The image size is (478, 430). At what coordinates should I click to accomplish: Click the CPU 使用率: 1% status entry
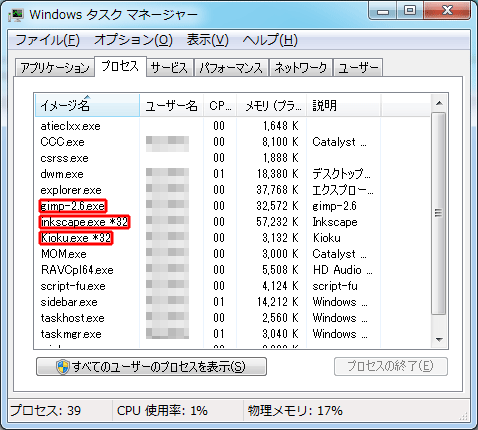tap(162, 410)
